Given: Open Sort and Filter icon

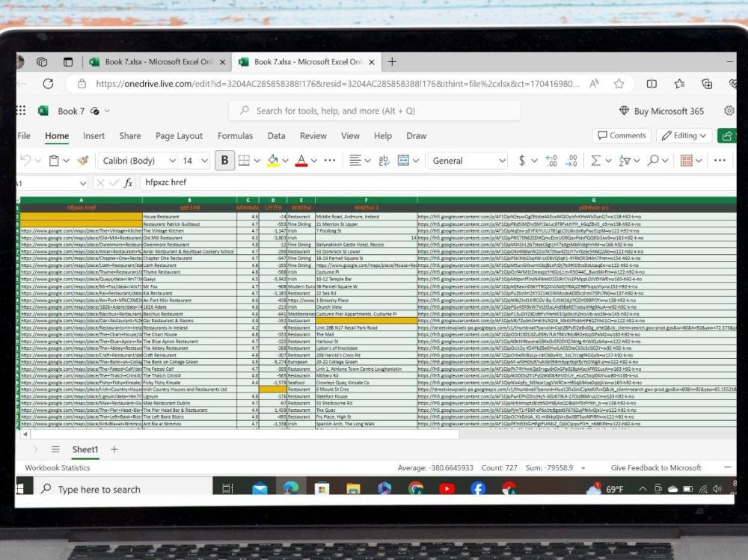Looking at the screenshot, I should (x=625, y=161).
